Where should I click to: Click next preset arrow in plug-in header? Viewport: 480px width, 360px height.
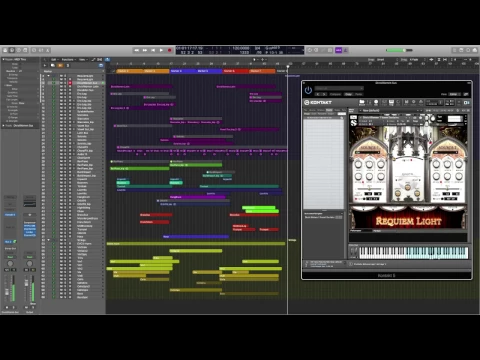pos(324,94)
